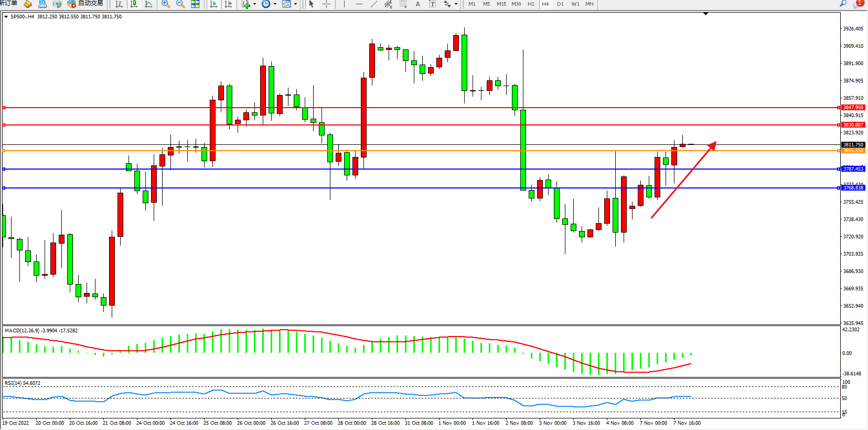Viewport: 868px width, 430px height.
Task: Open the templates dropdown arrow
Action: pyautogui.click(x=295, y=4)
